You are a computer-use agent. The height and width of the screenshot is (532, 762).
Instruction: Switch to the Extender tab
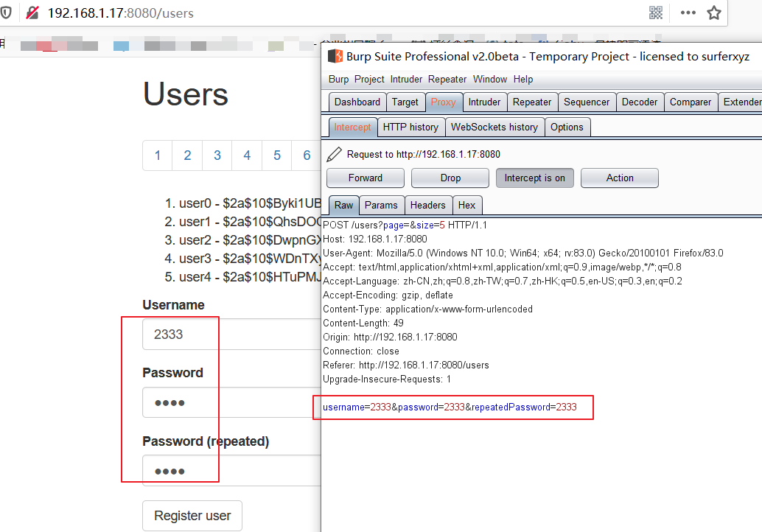[x=740, y=102]
